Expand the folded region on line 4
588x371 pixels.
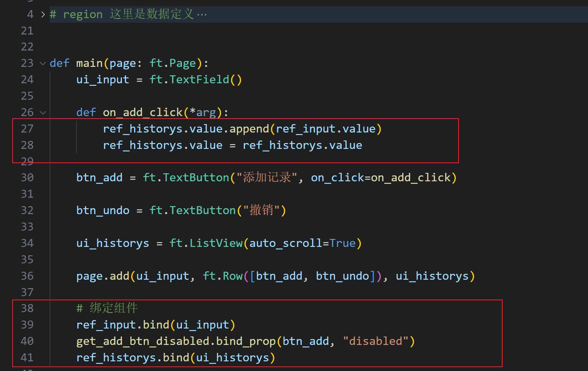pos(42,14)
